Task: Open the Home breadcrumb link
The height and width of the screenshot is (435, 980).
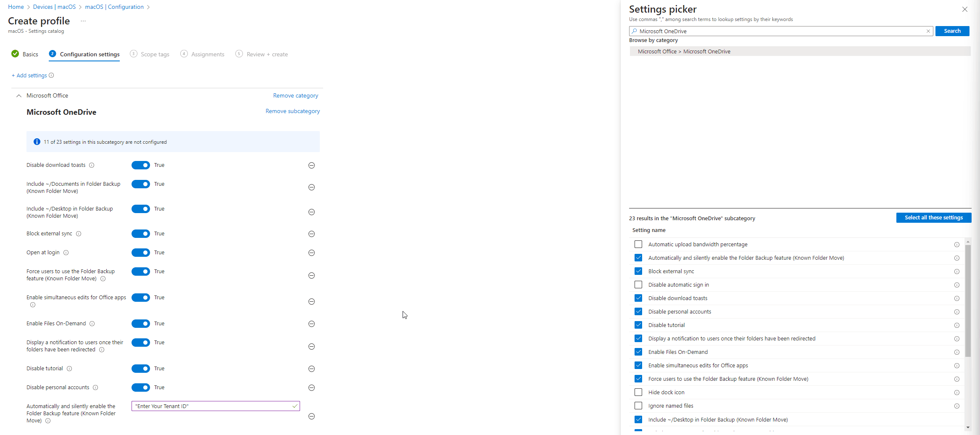Action: click(16, 7)
